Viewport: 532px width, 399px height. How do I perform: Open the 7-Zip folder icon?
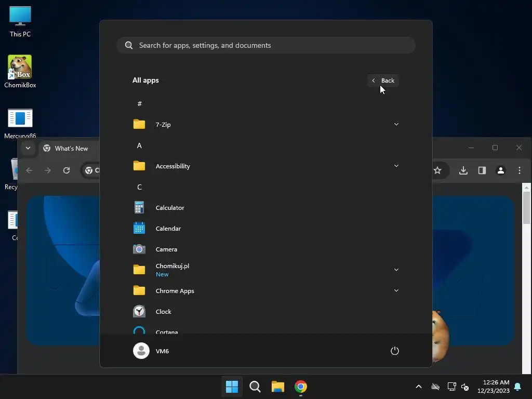(x=139, y=124)
